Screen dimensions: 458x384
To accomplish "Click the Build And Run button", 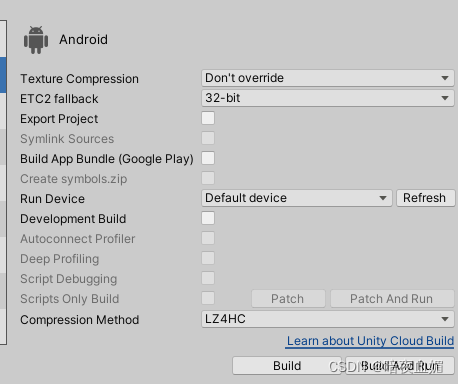I will [x=400, y=366].
